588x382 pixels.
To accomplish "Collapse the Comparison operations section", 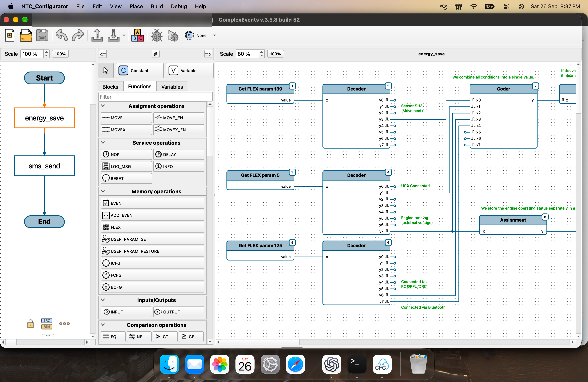I will (x=103, y=324).
